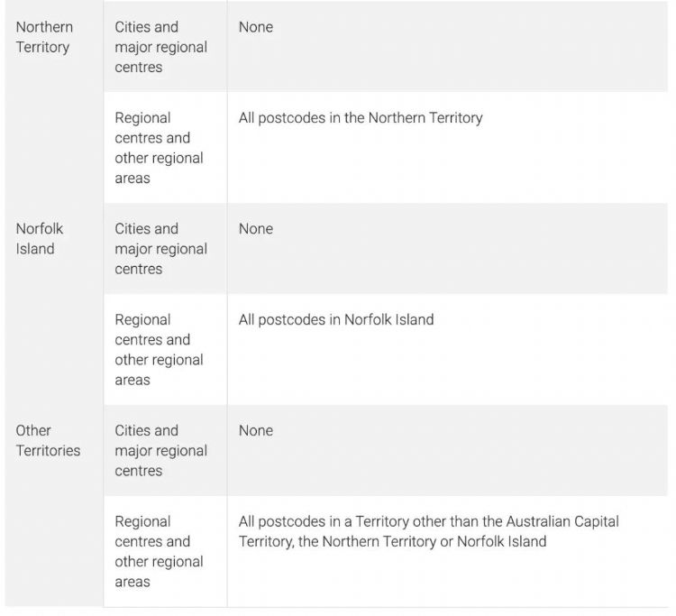Select "Cities and major regional centres" under Other Territories
This screenshot has width=676, height=616.
click(160, 451)
